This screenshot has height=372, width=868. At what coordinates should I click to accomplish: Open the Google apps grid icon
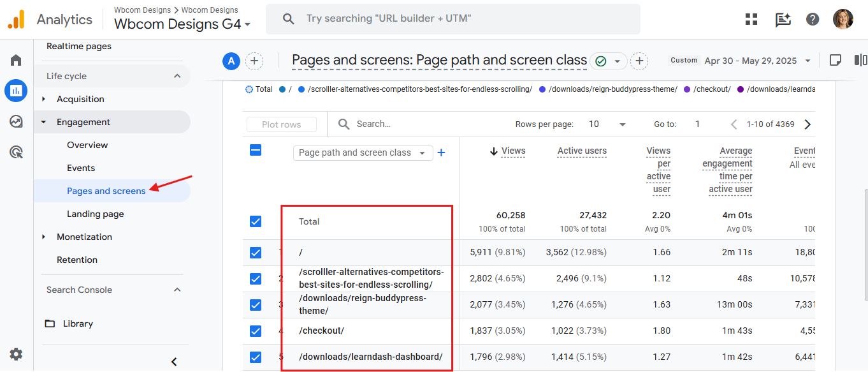pos(751,19)
